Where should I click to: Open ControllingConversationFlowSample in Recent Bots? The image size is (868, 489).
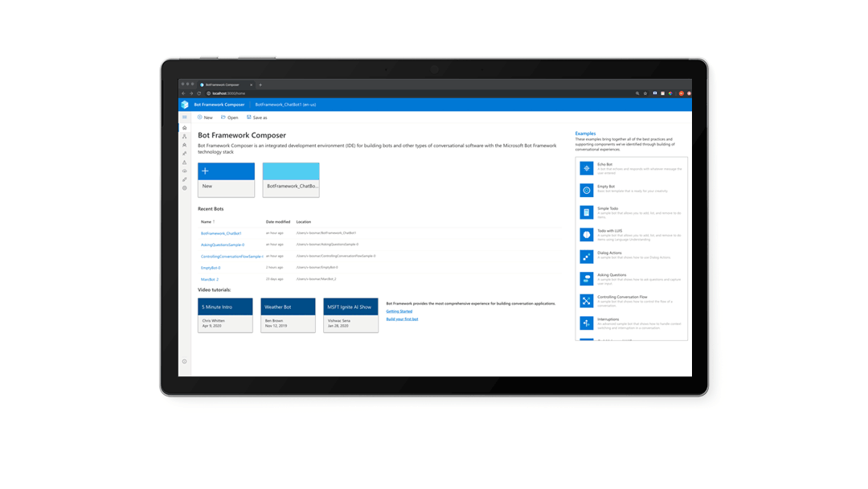click(x=232, y=257)
